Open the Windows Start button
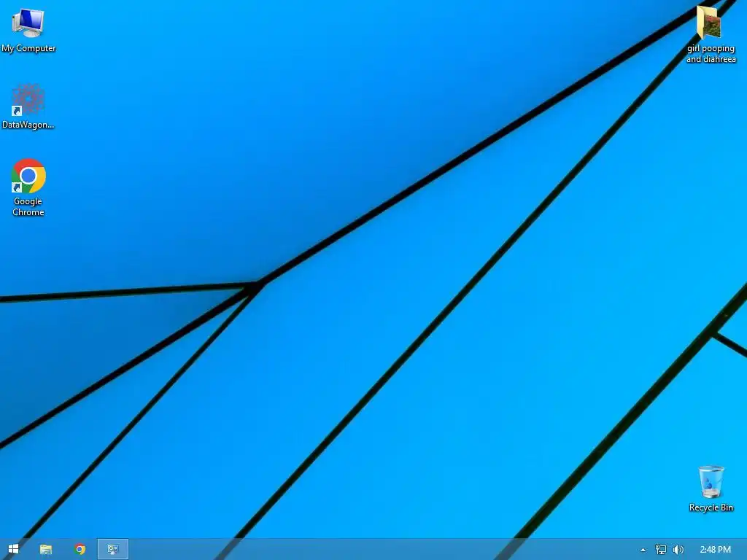The height and width of the screenshot is (560, 747). pos(13,549)
